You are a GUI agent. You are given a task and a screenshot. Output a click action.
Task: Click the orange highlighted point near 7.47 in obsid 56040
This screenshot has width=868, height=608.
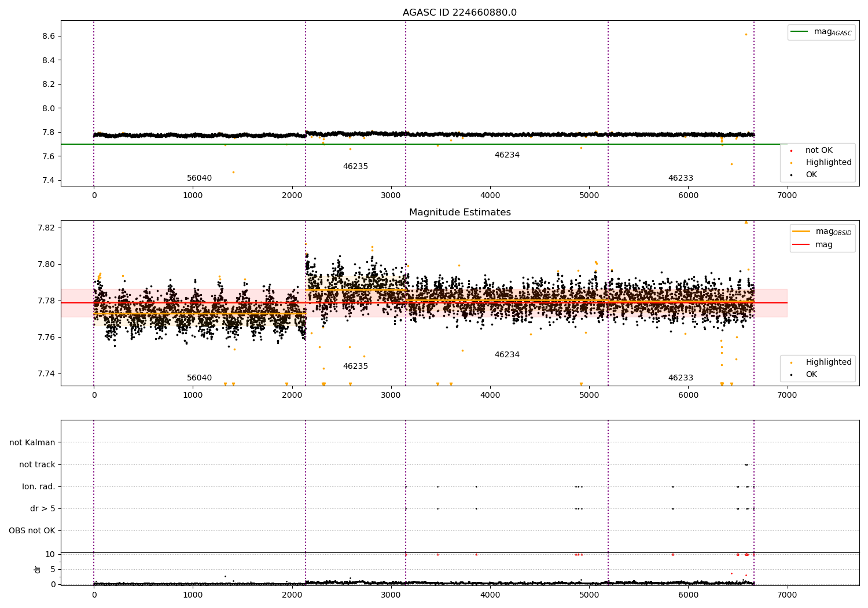click(233, 172)
